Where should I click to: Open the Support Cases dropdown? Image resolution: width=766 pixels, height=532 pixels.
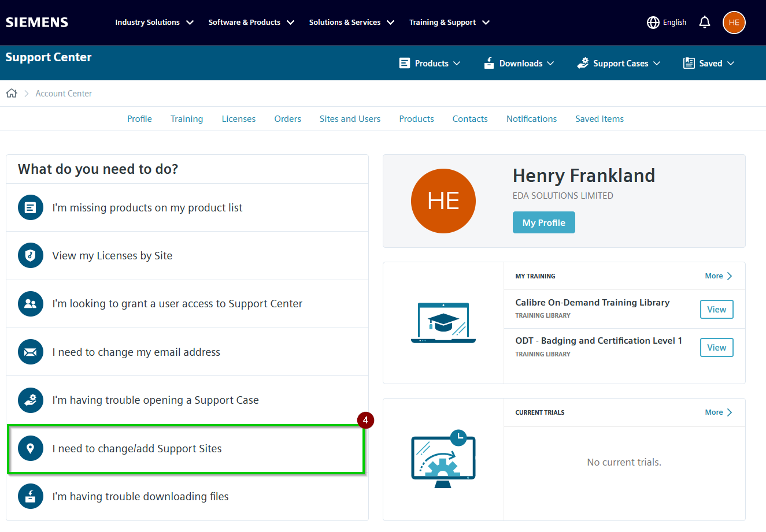tap(619, 63)
